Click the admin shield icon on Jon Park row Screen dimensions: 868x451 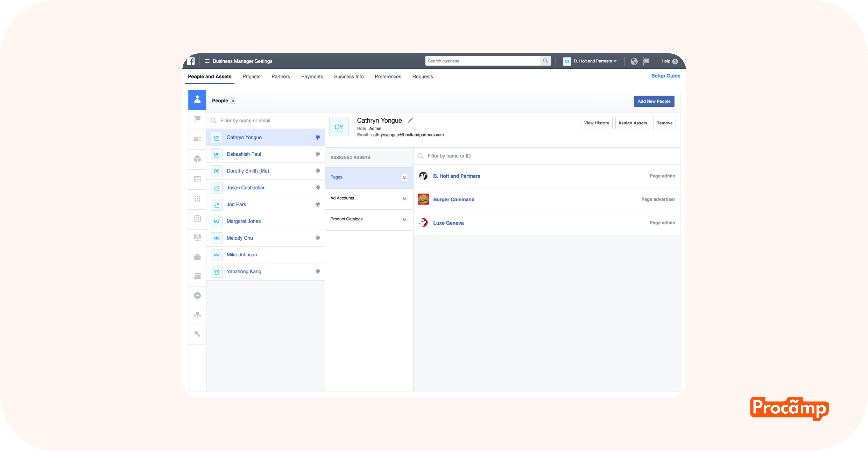(x=317, y=204)
